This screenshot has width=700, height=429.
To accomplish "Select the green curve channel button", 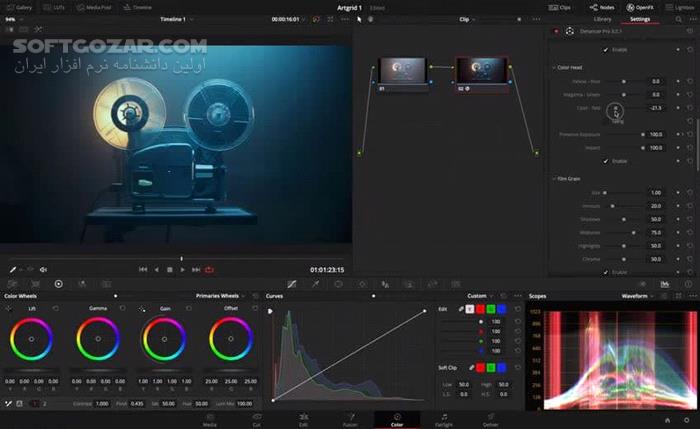I will tap(491, 309).
